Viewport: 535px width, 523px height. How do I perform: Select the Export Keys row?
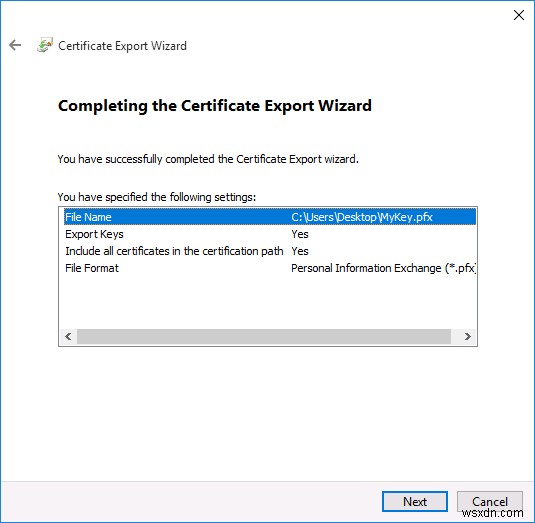point(270,234)
